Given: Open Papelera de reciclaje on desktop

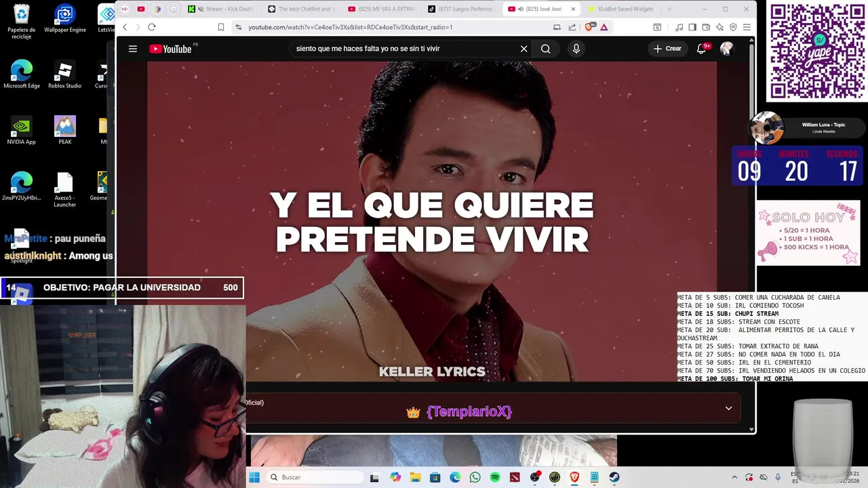Looking at the screenshot, I should coord(22,22).
